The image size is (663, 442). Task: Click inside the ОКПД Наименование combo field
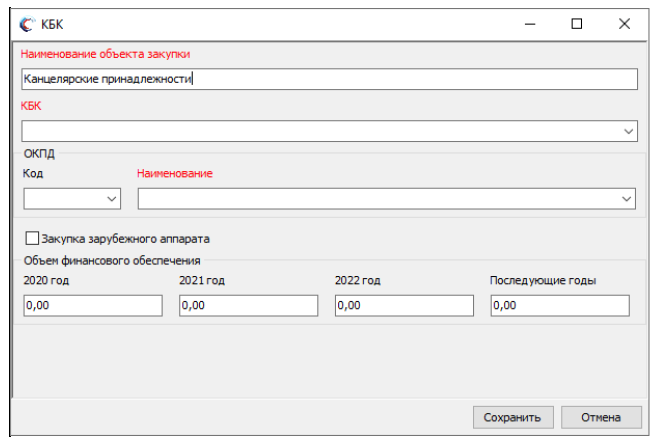tap(380, 200)
